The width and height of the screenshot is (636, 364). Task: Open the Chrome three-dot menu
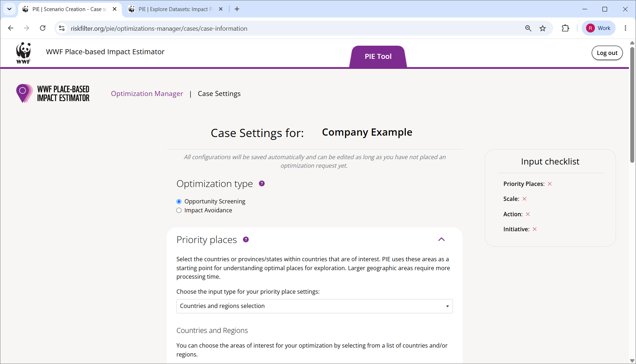[x=625, y=28]
